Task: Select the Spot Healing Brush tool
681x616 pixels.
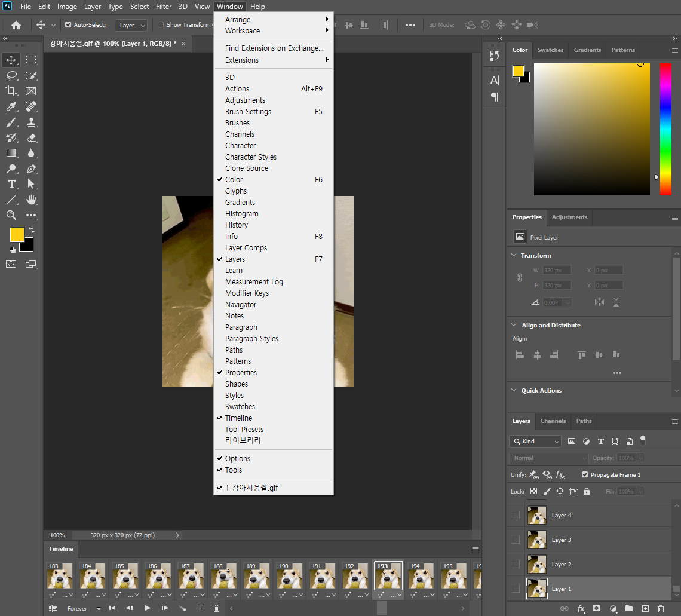Action: [x=31, y=106]
